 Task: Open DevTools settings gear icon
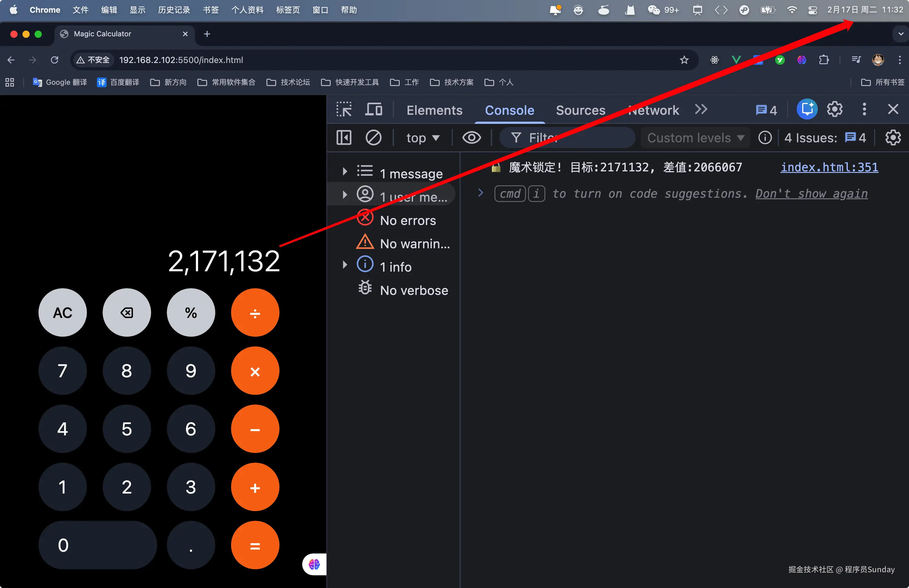pos(835,110)
